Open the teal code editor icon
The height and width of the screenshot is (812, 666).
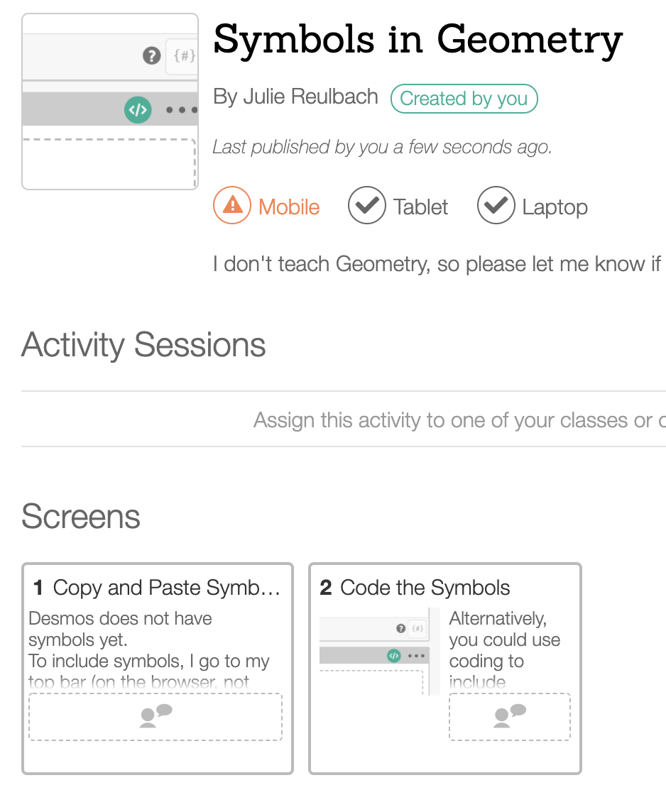click(138, 110)
